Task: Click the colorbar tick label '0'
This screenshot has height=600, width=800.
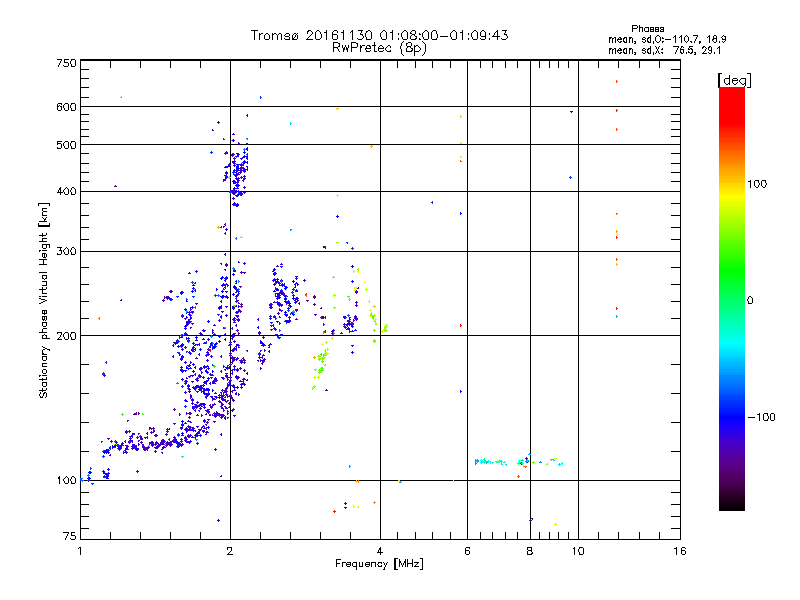Action: click(x=750, y=300)
